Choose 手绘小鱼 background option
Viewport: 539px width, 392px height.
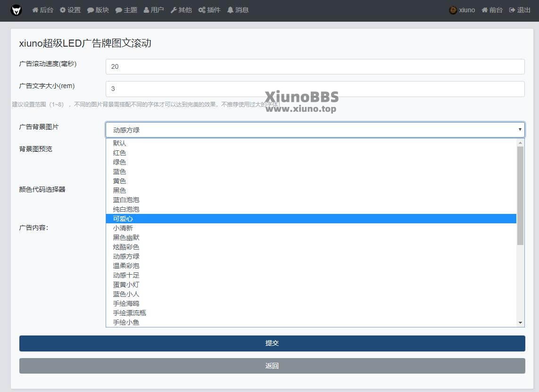click(x=311, y=322)
